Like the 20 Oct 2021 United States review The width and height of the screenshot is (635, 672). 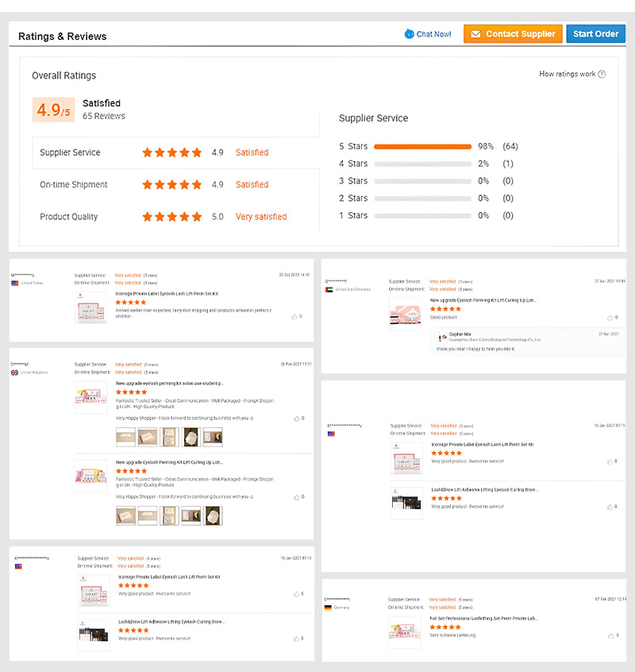(x=294, y=317)
